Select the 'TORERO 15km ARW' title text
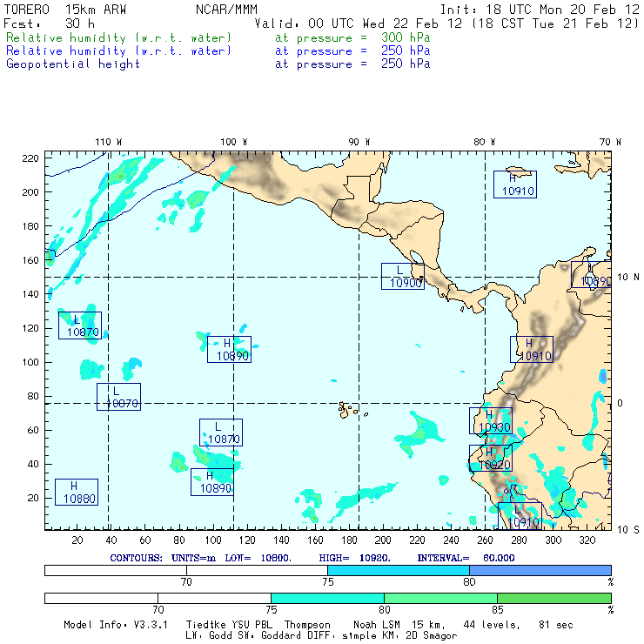The height and width of the screenshot is (644, 644). click(x=65, y=10)
